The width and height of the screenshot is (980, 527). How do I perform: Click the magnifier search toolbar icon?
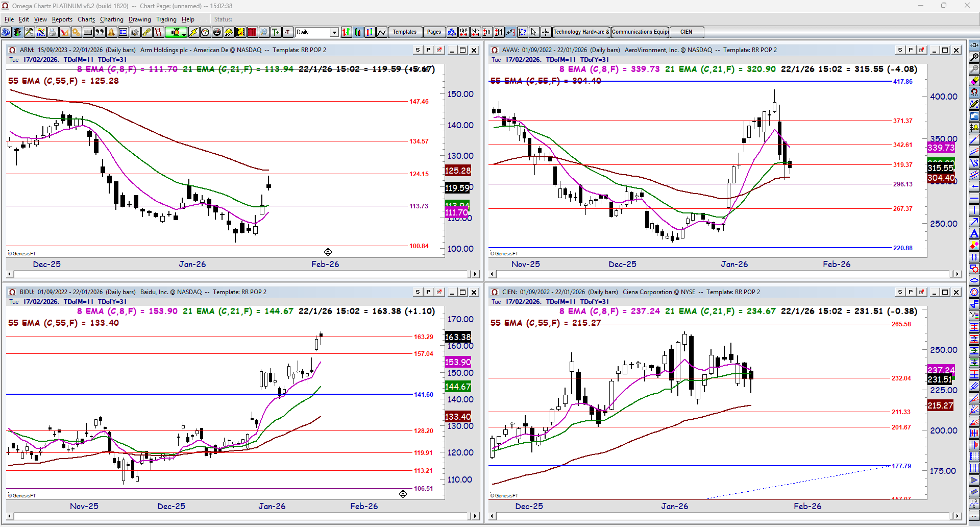[264, 32]
